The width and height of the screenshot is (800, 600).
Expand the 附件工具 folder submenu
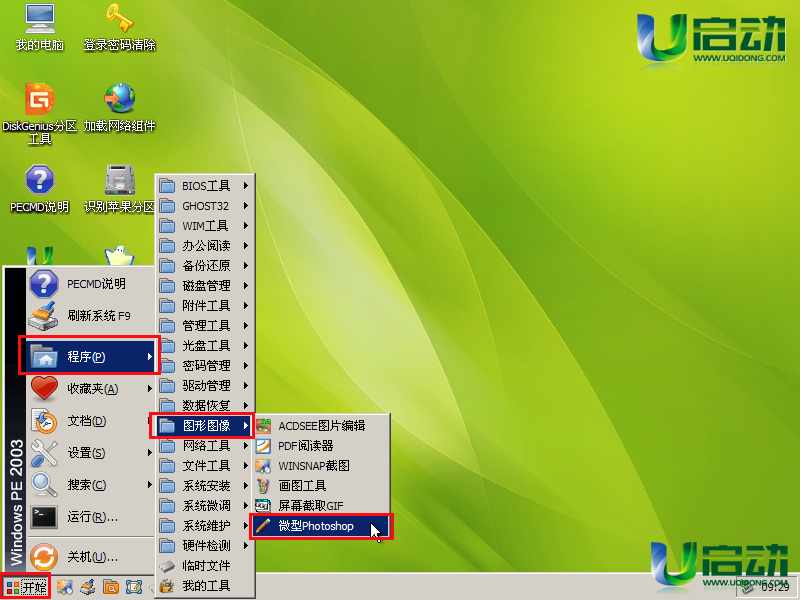(205, 305)
